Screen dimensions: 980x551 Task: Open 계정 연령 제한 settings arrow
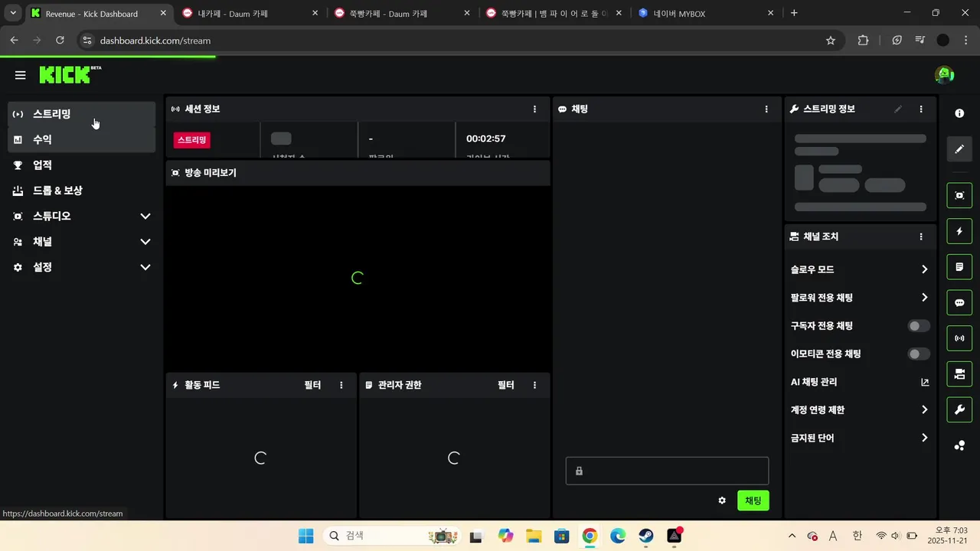click(x=924, y=410)
